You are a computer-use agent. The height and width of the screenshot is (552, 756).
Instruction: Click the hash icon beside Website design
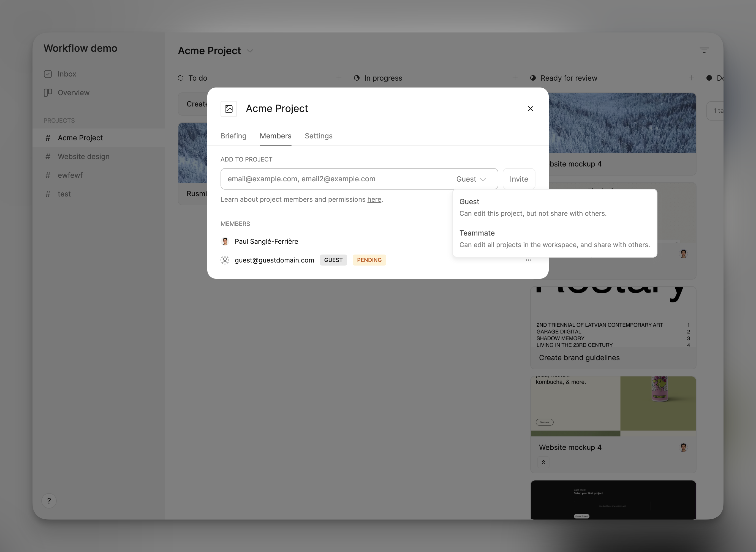tap(48, 156)
